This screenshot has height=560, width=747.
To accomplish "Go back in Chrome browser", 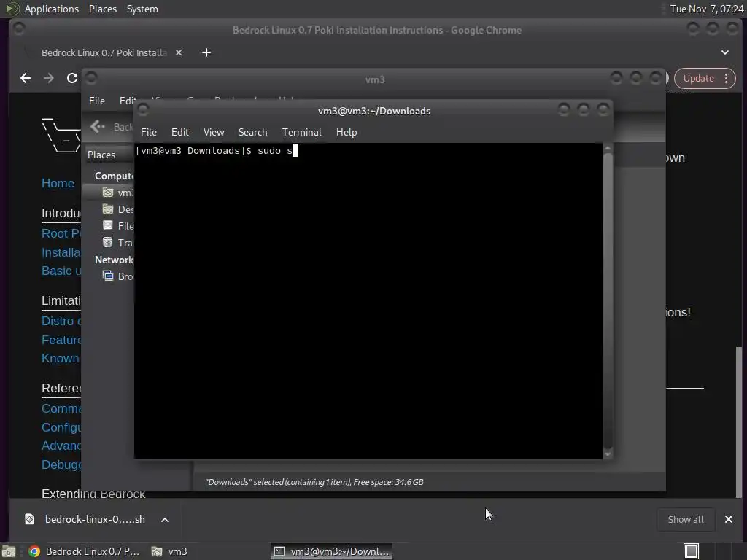I will pos(26,78).
